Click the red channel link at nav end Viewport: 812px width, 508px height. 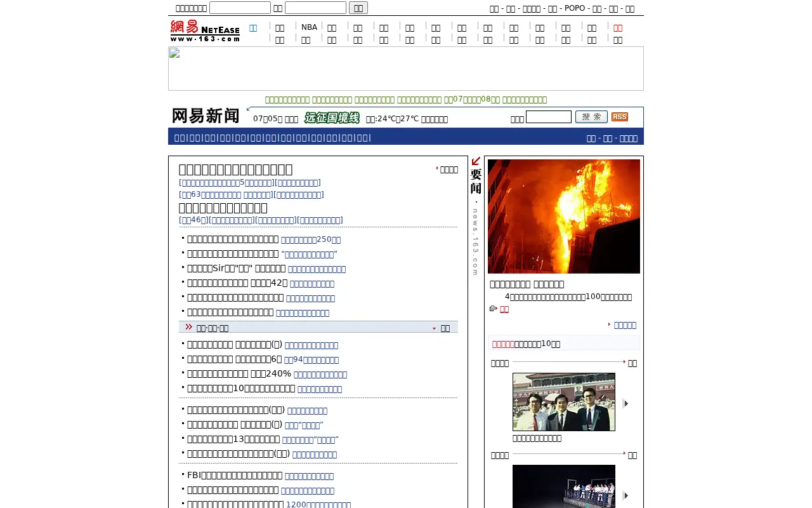[x=618, y=28]
